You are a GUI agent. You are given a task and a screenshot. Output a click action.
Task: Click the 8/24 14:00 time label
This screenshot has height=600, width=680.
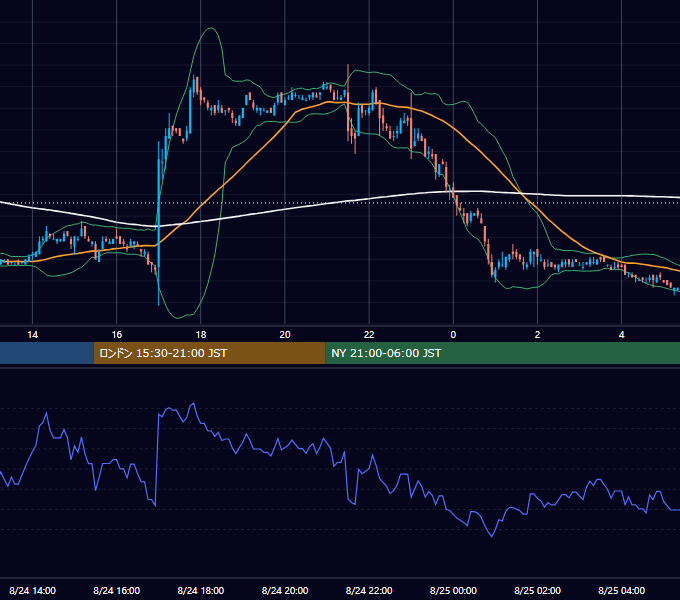[33, 590]
